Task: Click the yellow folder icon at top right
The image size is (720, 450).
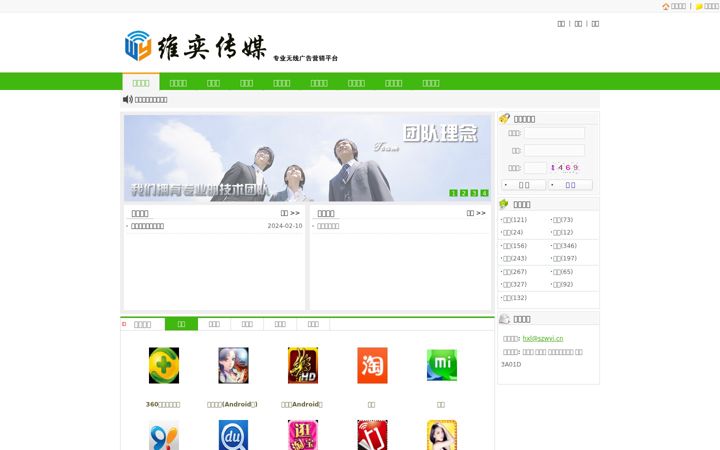Action: click(699, 6)
